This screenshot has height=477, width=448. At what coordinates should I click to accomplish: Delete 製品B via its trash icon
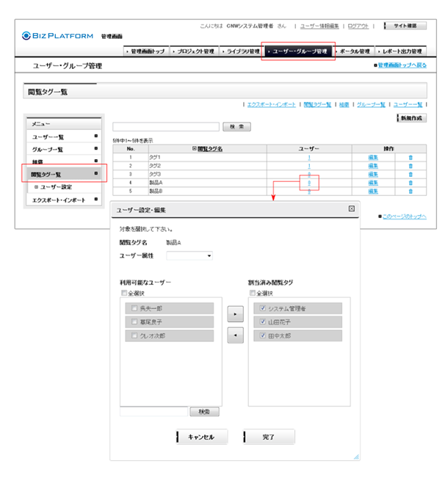[x=411, y=192]
